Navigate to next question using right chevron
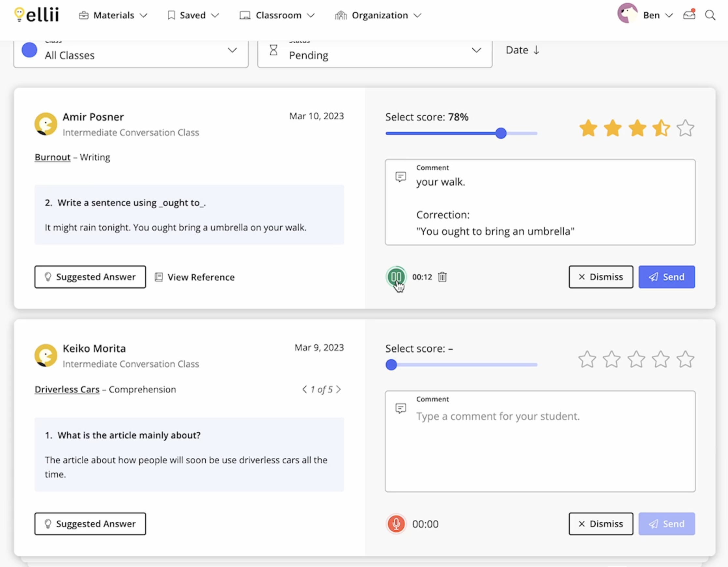This screenshot has height=567, width=728. (x=340, y=389)
